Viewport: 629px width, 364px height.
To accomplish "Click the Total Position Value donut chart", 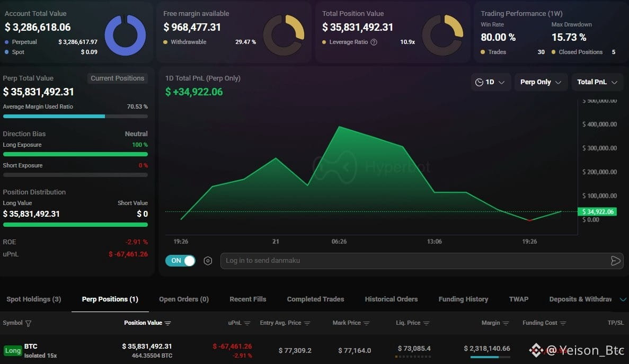I will (442, 35).
